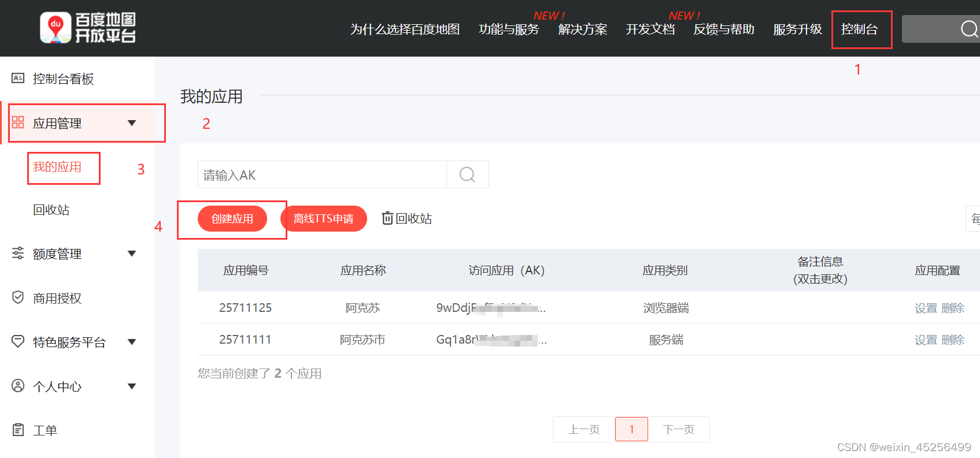Screen dimensions: 980x458
Task: Go to 控制台 in top navigation
Action: click(859, 29)
